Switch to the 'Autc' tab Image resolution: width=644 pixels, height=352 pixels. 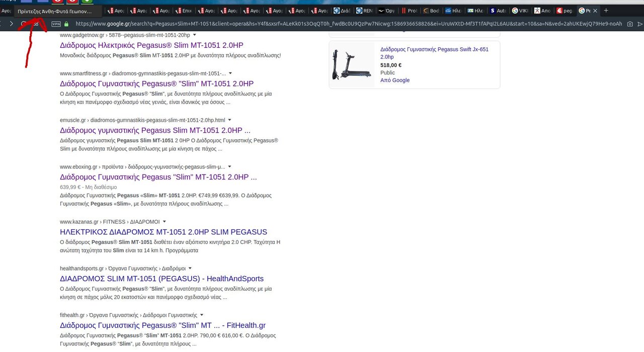coord(499,11)
